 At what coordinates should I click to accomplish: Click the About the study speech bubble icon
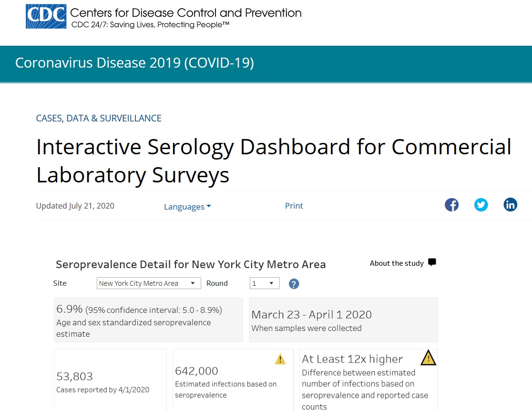[432, 262]
